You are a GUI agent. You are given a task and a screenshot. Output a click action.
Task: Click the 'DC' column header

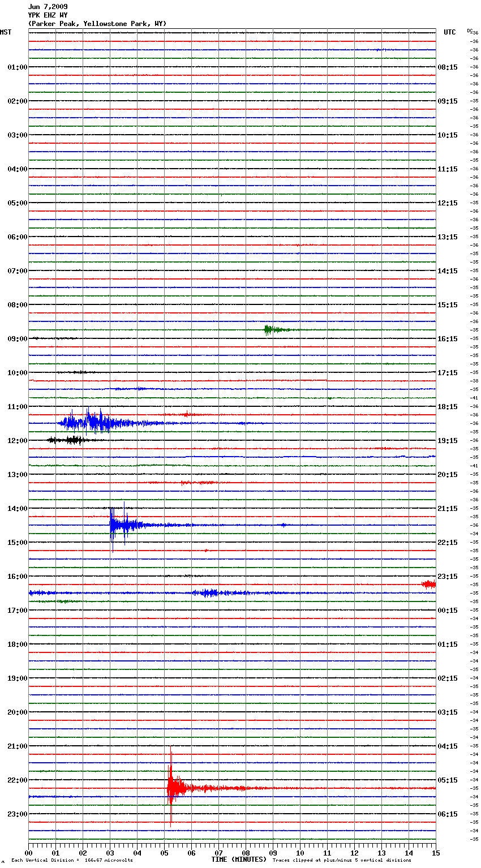point(470,31)
